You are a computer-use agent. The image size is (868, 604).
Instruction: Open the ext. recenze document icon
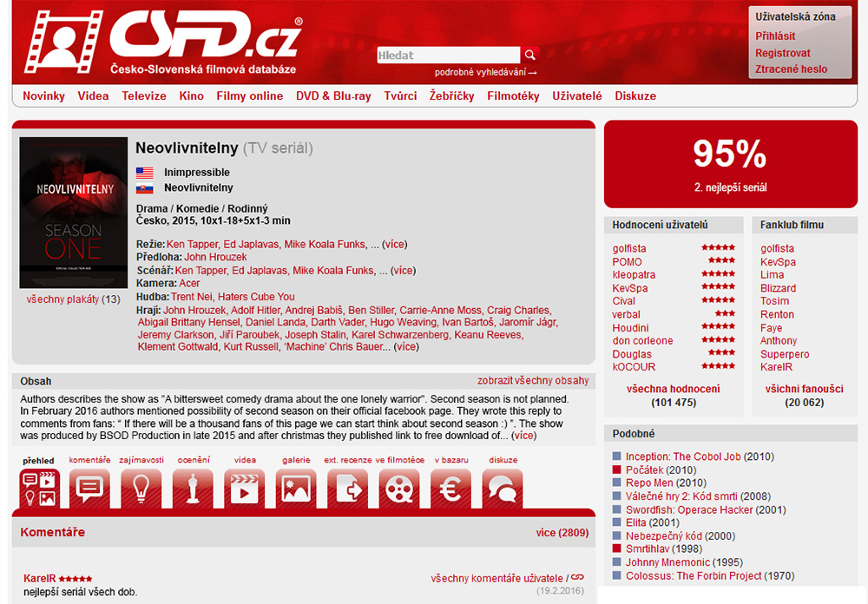347,489
